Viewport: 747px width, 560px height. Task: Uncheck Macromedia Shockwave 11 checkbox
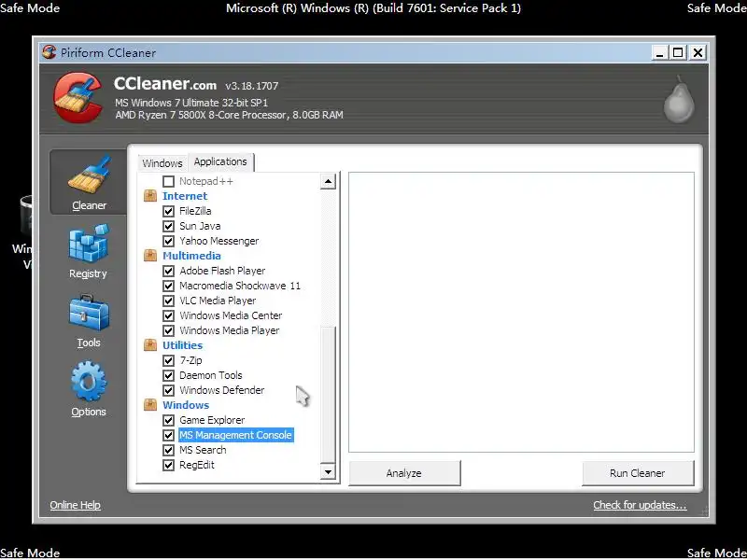(168, 286)
